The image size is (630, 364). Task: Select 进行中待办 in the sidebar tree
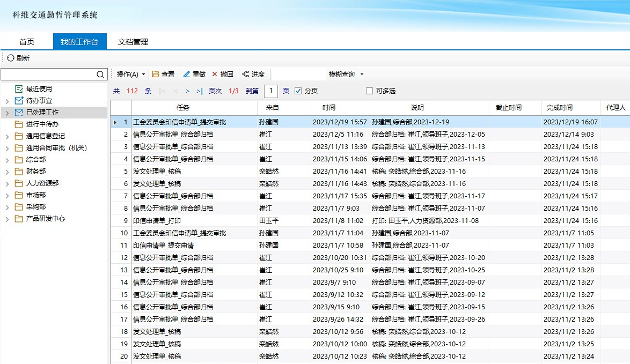[x=42, y=124]
